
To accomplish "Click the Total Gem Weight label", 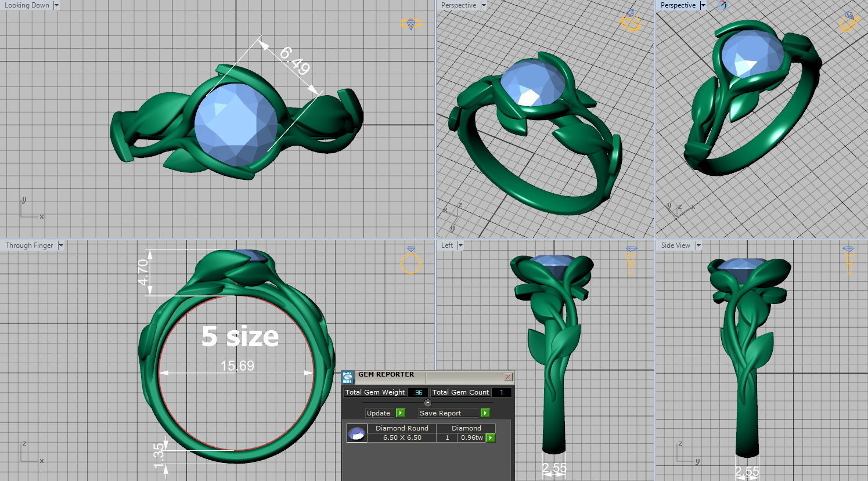I will click(x=375, y=392).
